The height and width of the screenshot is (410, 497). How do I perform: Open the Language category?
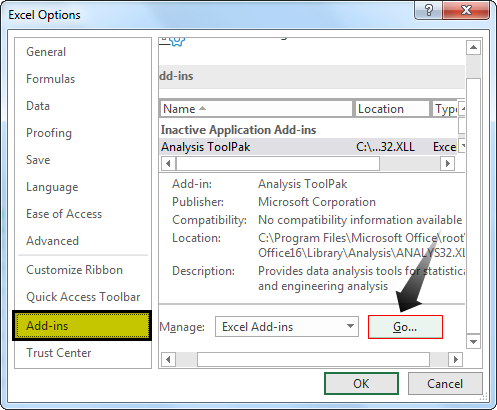tap(52, 187)
